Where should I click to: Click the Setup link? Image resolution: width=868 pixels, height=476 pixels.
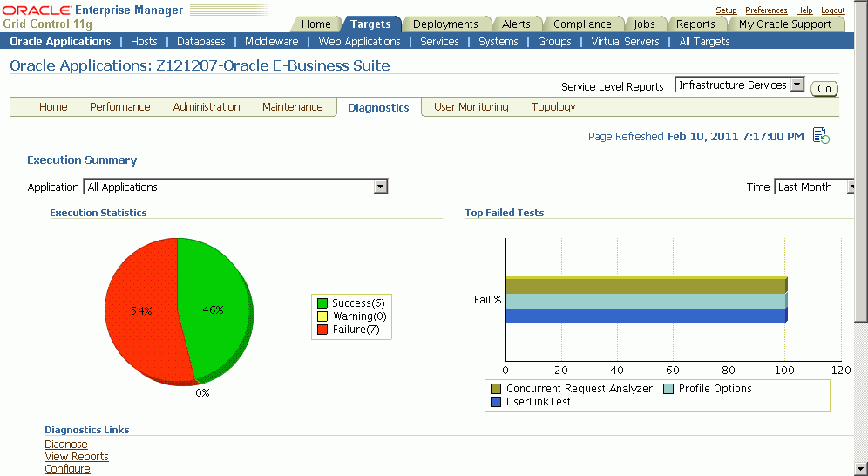tap(726, 10)
